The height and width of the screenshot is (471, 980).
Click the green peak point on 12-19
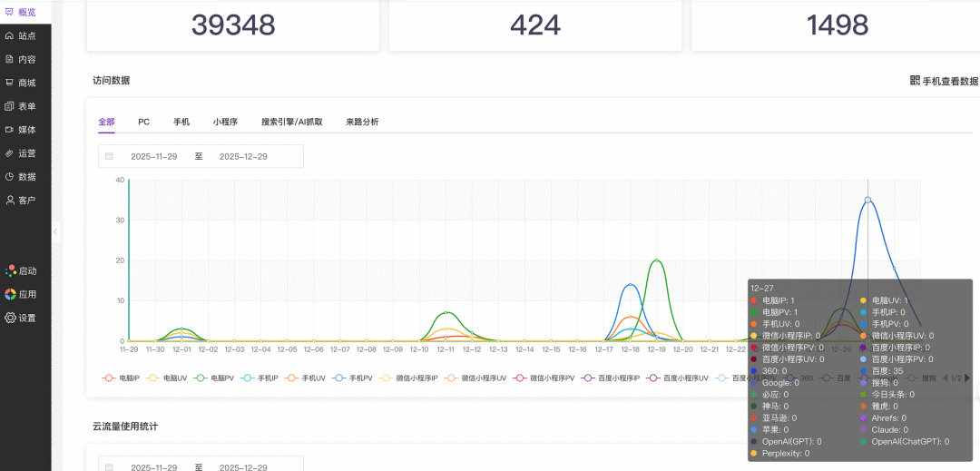click(657, 260)
